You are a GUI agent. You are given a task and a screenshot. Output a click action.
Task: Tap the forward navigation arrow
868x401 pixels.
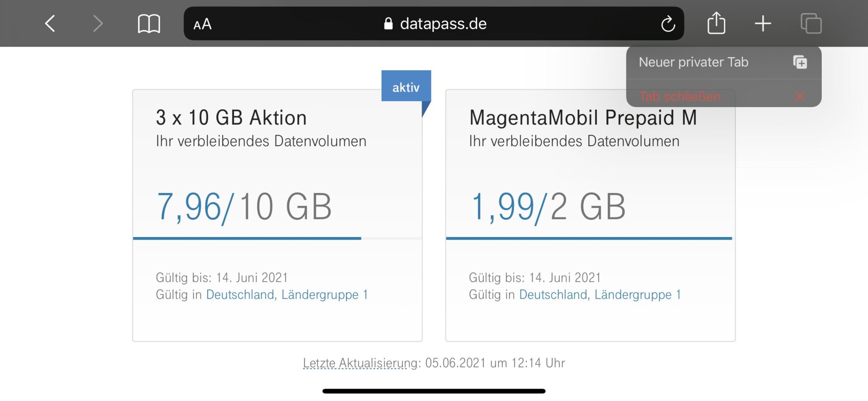(x=98, y=24)
